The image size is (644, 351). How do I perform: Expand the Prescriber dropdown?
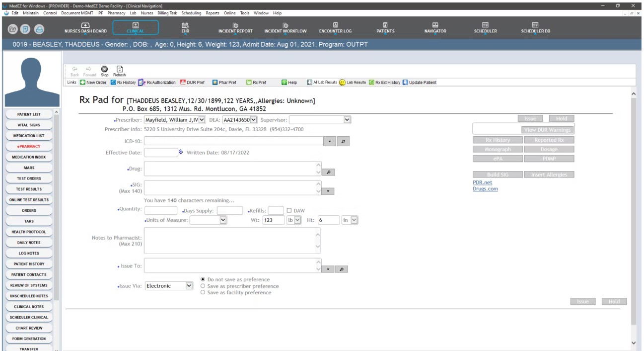(x=202, y=120)
